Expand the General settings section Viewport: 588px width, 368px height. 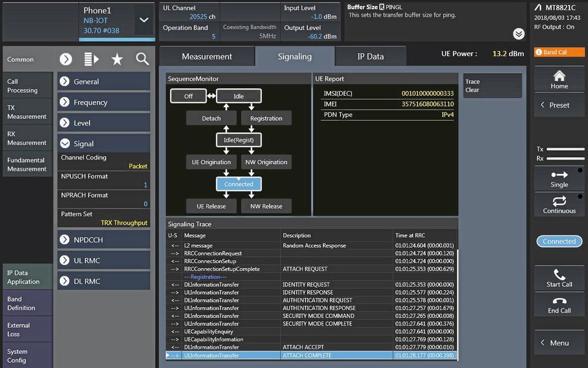pos(103,82)
